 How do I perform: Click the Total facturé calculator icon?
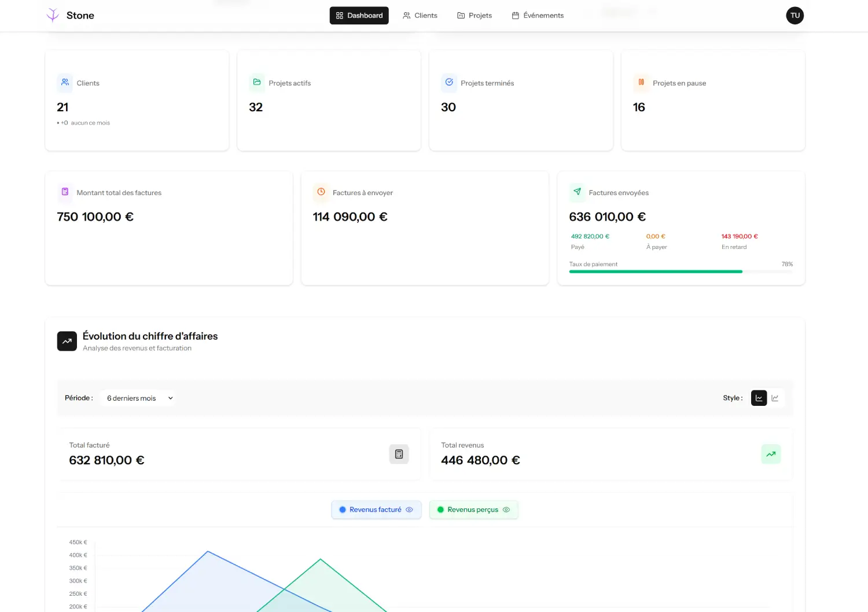[399, 454]
